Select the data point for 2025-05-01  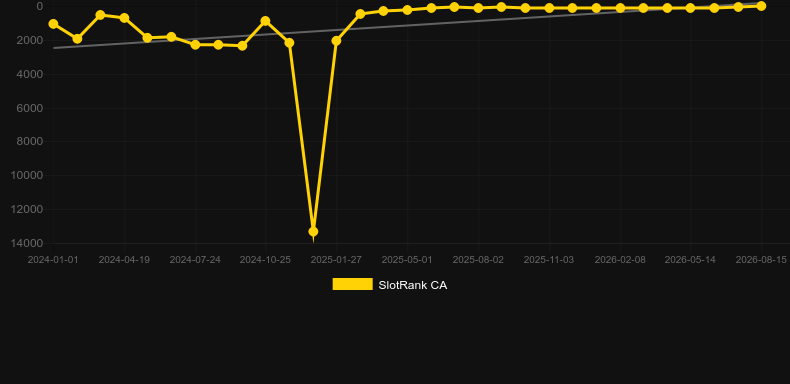tap(407, 10)
